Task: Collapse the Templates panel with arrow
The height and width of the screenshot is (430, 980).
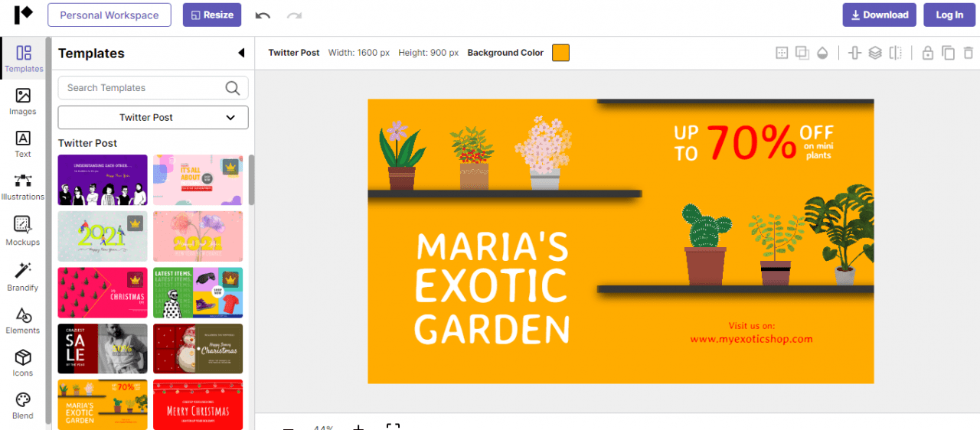Action: 241,53
